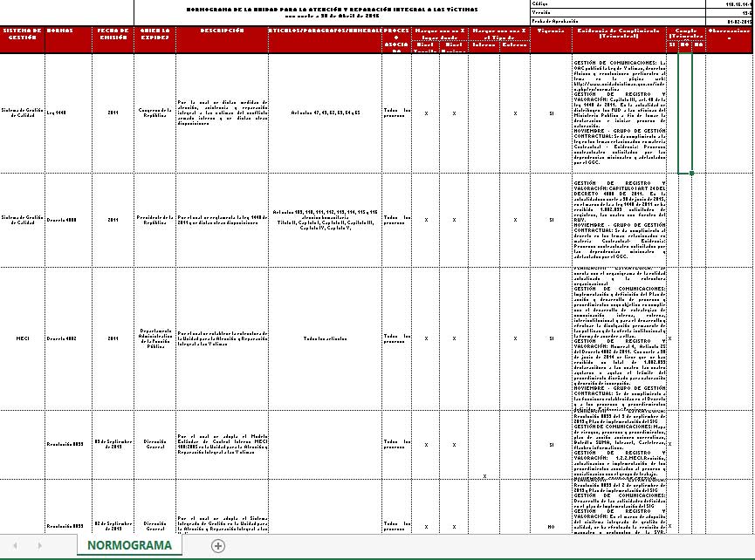Click the Versión label cell
Viewport: 755px width, 560px height.
click(x=618, y=12)
